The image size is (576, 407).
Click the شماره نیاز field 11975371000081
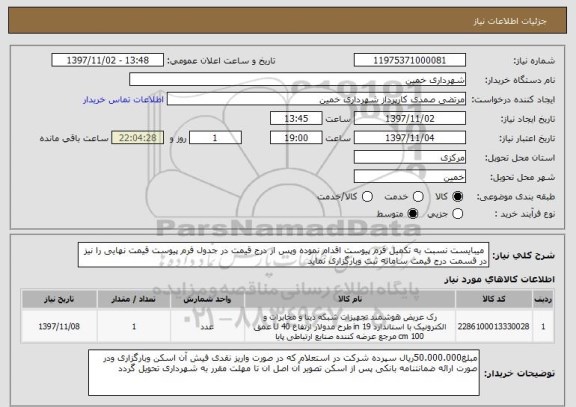(410, 60)
